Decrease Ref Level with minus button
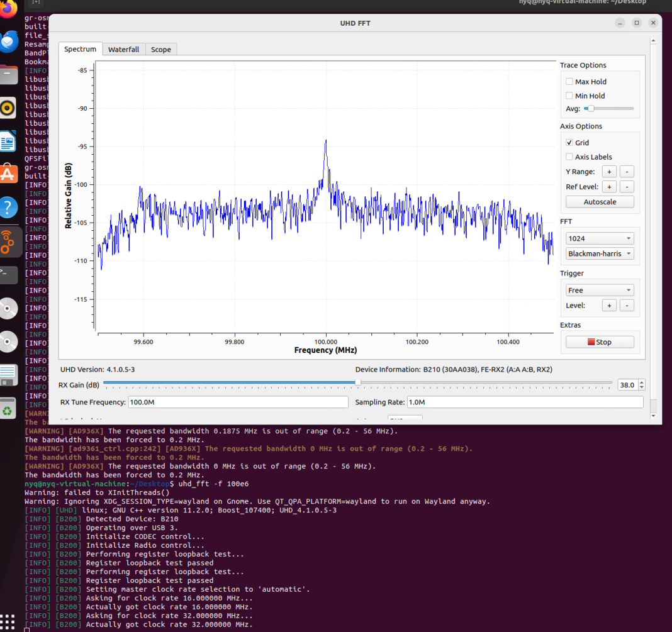The width and height of the screenshot is (672, 632). [627, 187]
